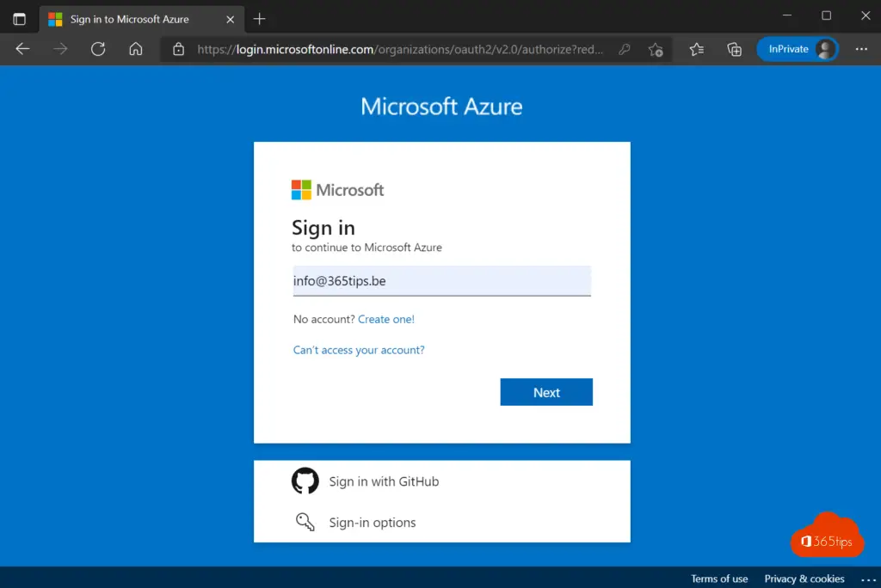Click the email field with info@365tips.be
881x588 pixels.
pyautogui.click(x=441, y=281)
